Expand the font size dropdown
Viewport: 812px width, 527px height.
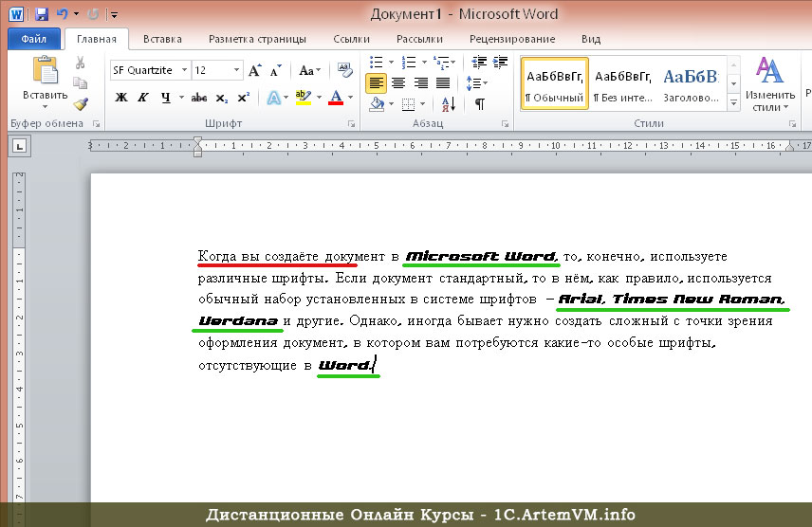click(236, 70)
